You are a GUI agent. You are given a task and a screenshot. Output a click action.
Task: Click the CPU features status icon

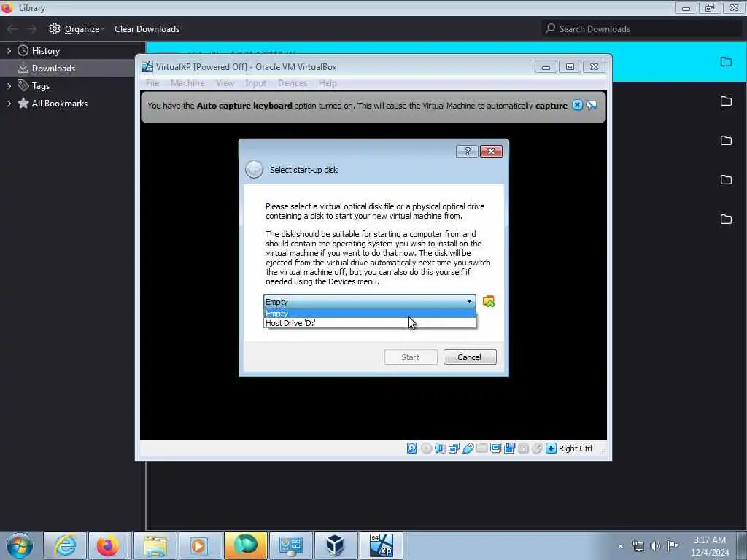[x=523, y=448]
